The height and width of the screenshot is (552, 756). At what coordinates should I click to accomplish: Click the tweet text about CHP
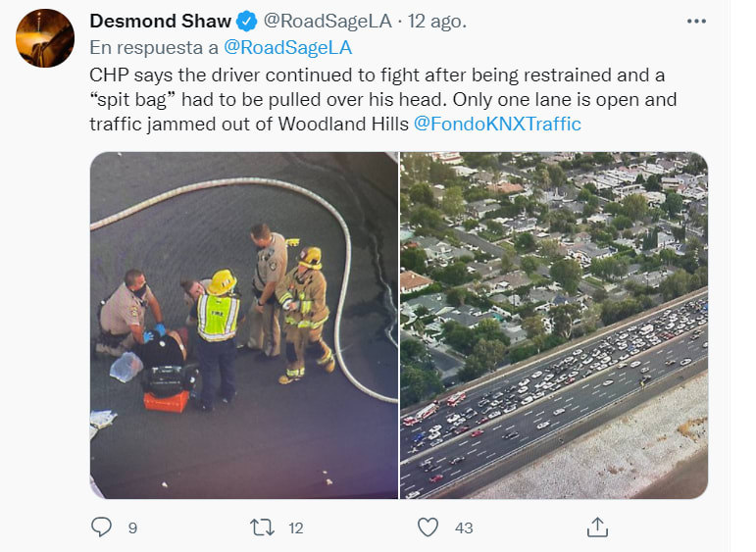coord(383,100)
